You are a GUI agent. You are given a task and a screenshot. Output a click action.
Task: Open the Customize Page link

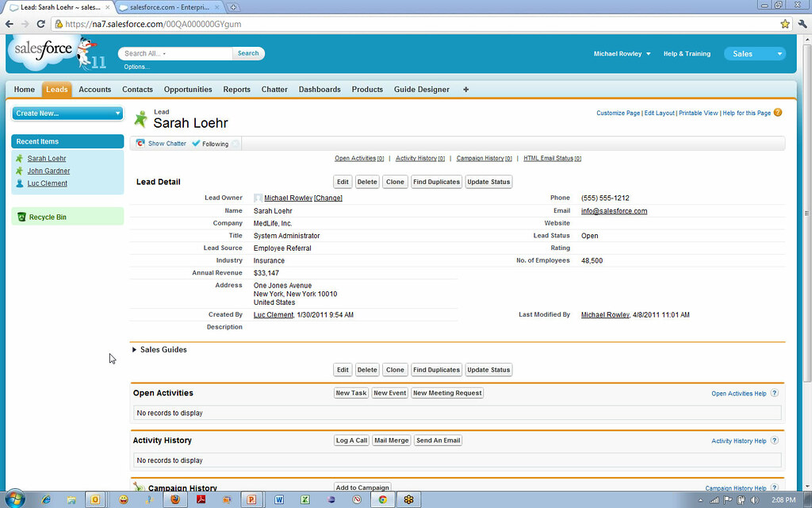coord(618,113)
